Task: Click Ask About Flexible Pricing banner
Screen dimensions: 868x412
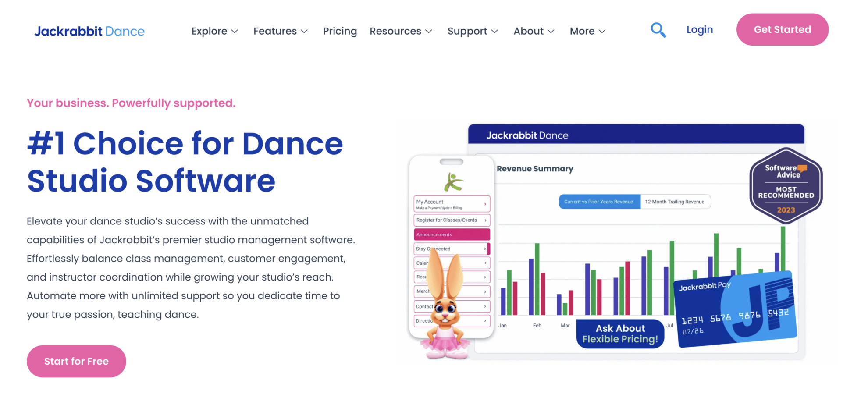Action: click(620, 334)
